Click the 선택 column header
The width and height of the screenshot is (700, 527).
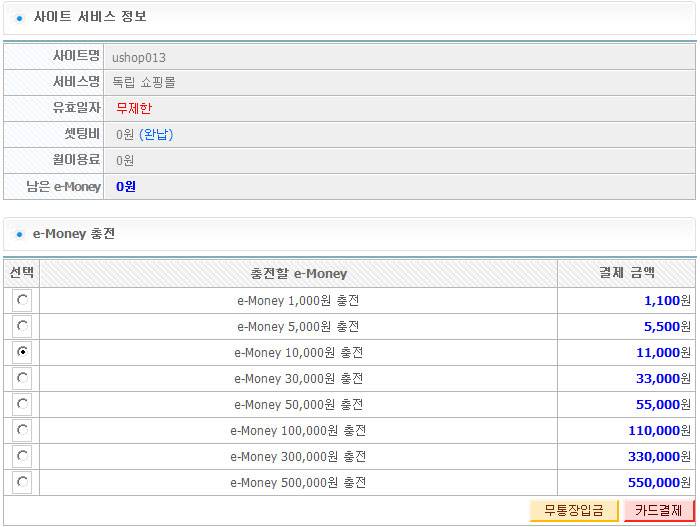coord(21,272)
